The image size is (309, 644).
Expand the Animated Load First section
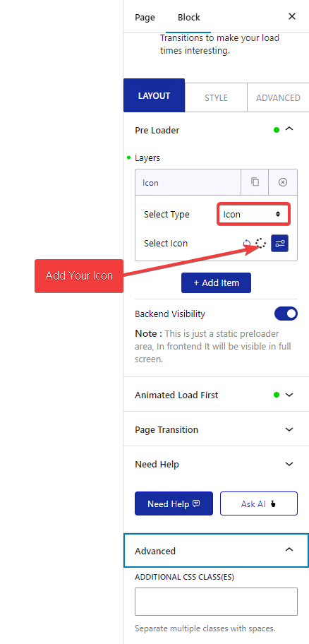(x=289, y=395)
